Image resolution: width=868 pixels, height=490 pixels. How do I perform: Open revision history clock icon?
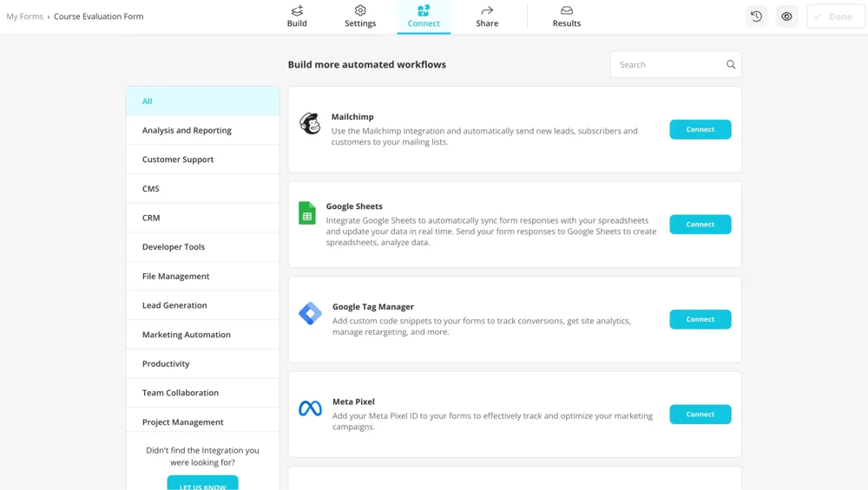coord(756,16)
